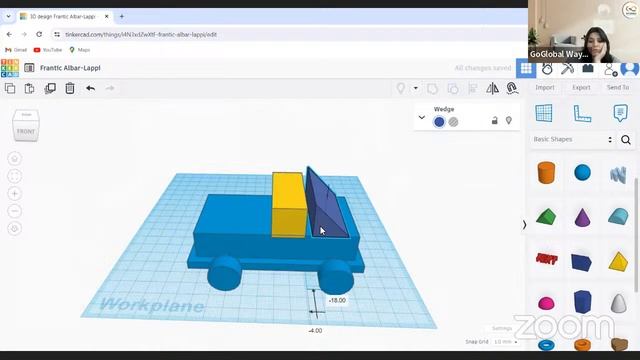Click the Tinkercad logo
Image resolution: width=640 pixels, height=360 pixels.
(x=10, y=68)
